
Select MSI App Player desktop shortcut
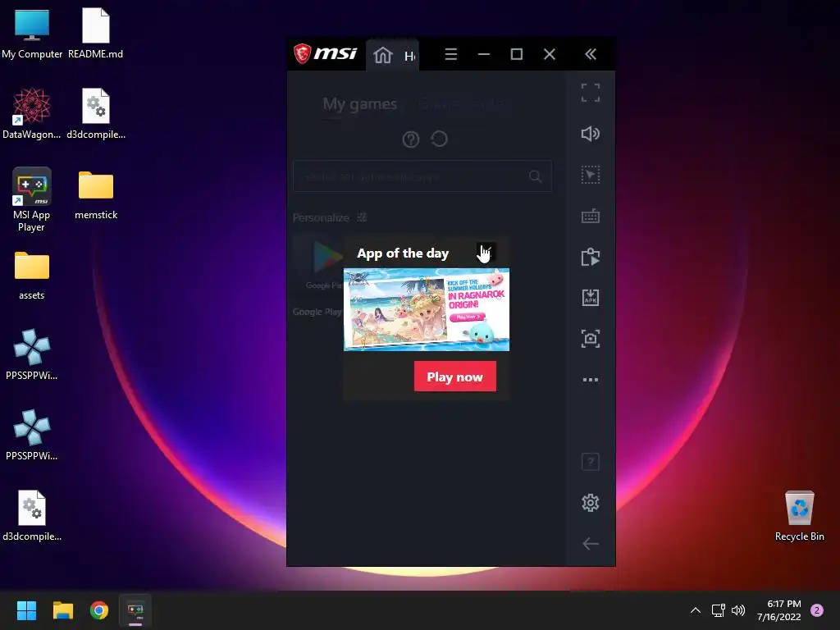pyautogui.click(x=32, y=200)
